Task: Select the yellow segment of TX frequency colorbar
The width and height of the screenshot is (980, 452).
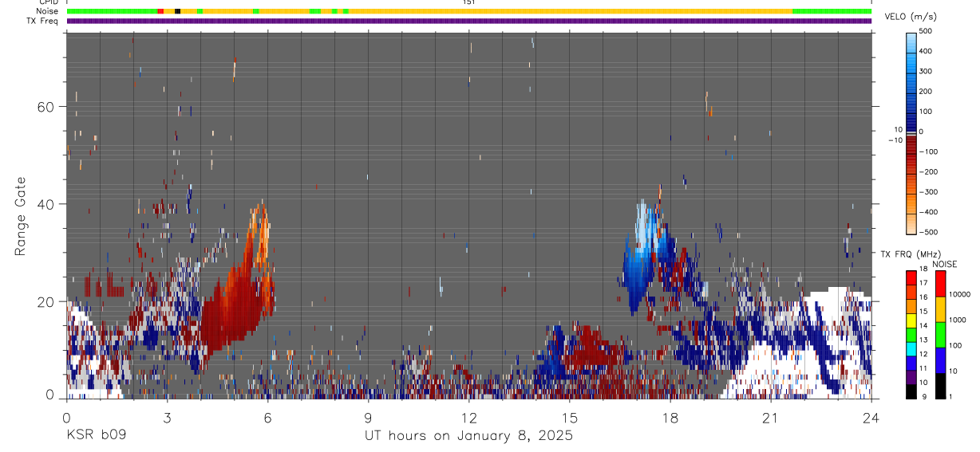Action: tap(911, 320)
